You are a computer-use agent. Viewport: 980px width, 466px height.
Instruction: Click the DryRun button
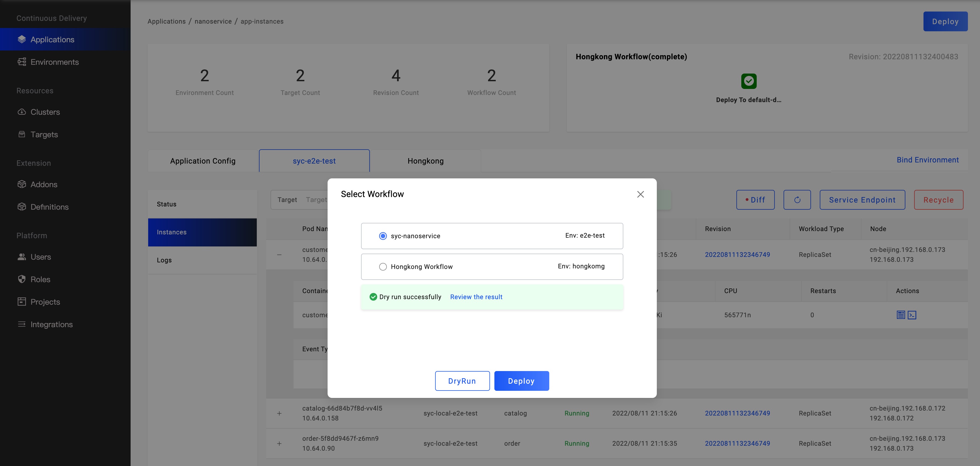pyautogui.click(x=462, y=381)
